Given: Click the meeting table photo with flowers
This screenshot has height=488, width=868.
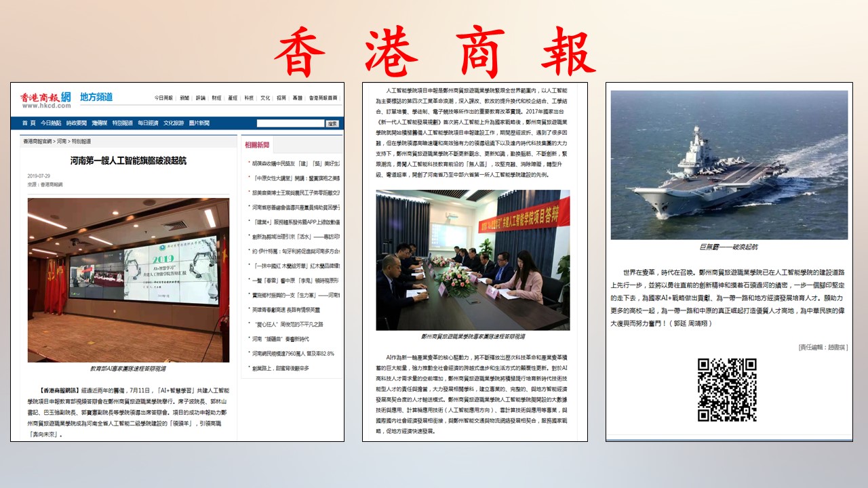Looking at the screenshot, I should 473,260.
